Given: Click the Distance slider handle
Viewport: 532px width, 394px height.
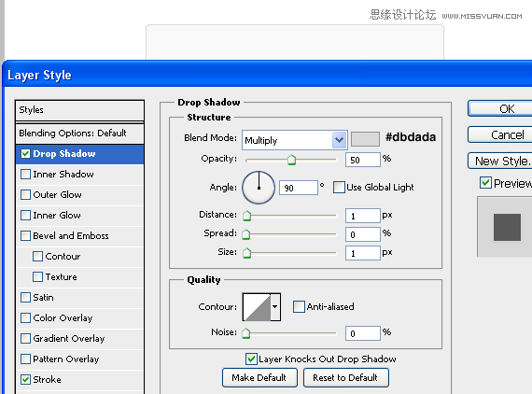Looking at the screenshot, I should 246,216.
